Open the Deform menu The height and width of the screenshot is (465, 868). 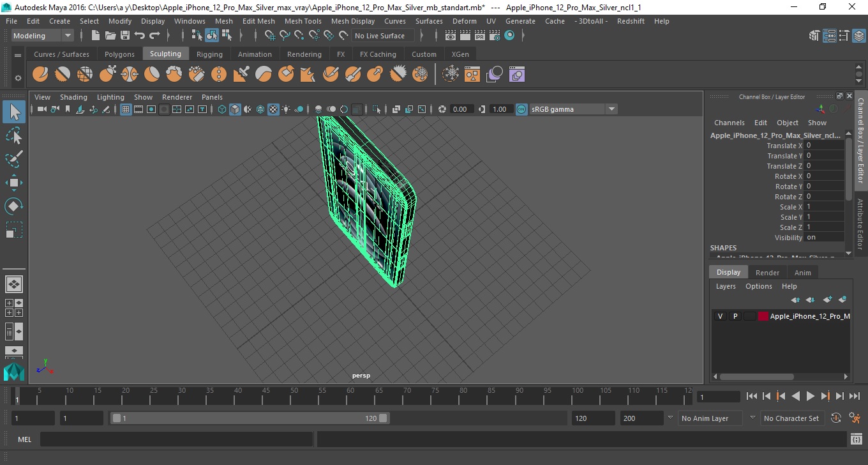tap(464, 21)
